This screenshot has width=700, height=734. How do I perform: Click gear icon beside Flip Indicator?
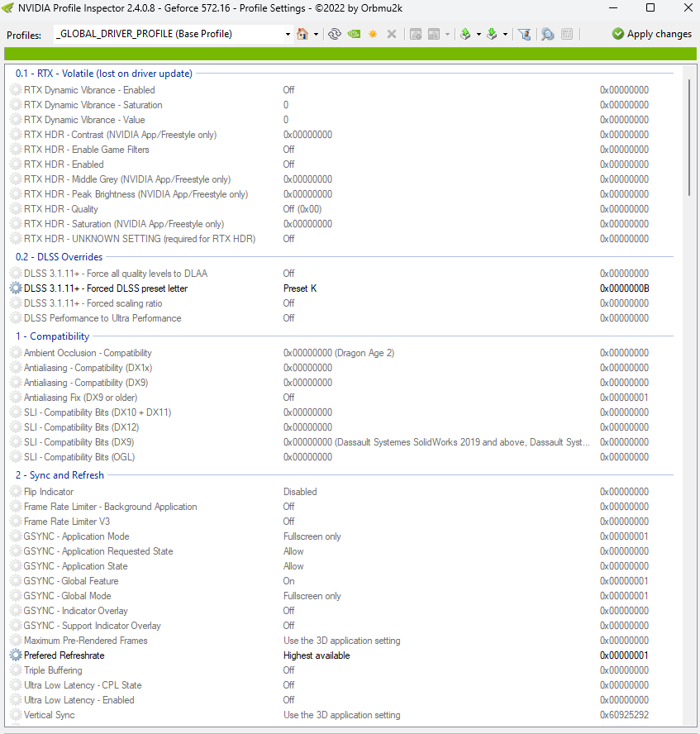(x=16, y=492)
